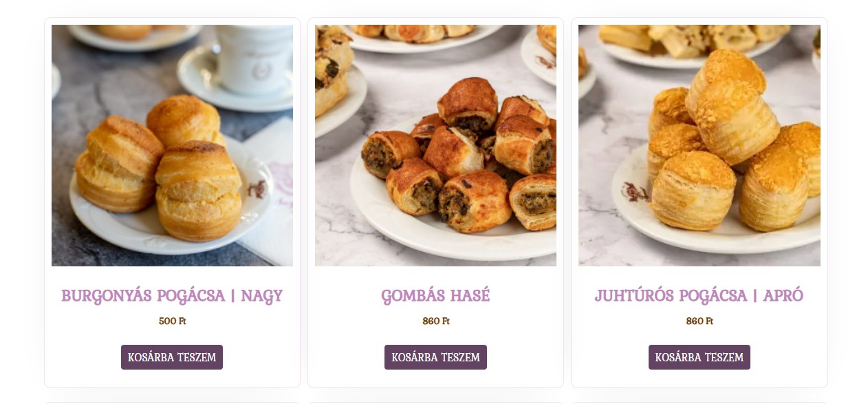The image size is (868, 404).
Task: Select the partially visible card below Juhtúrós pogácsa
Action: point(699,403)
